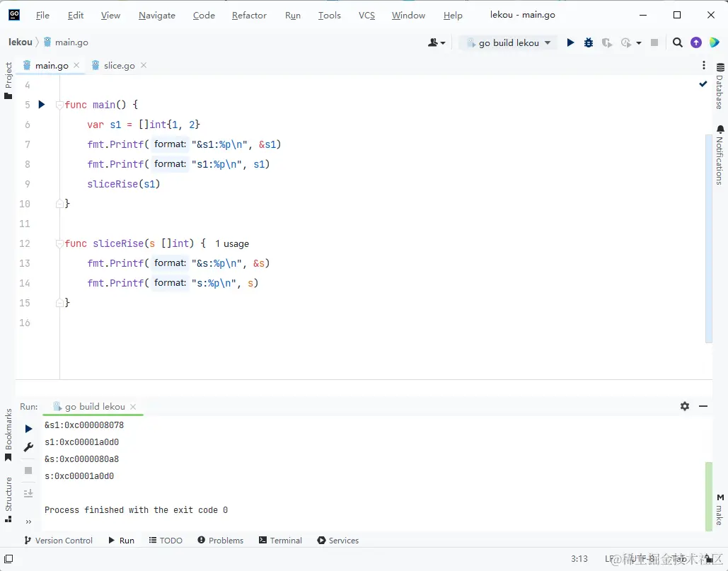This screenshot has width=728, height=571.
Task: Open the Navigate menu
Action: point(157,16)
